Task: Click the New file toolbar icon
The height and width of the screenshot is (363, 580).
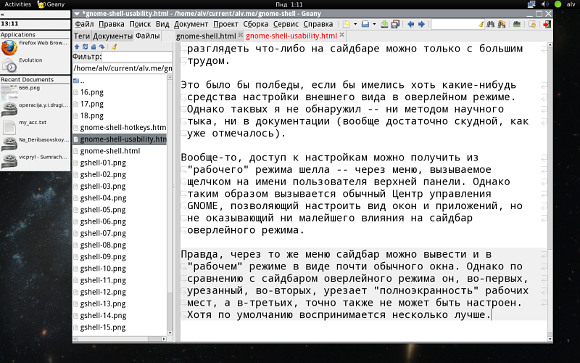Action: point(346,24)
